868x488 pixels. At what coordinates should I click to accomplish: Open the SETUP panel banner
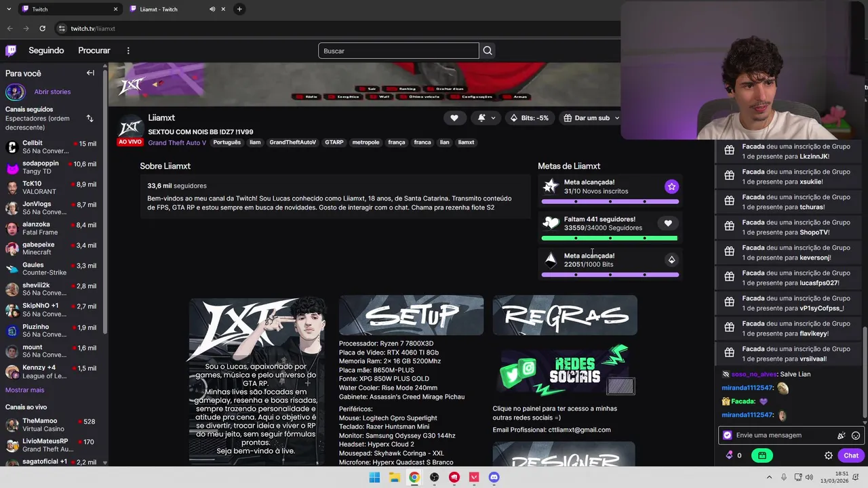(x=411, y=315)
